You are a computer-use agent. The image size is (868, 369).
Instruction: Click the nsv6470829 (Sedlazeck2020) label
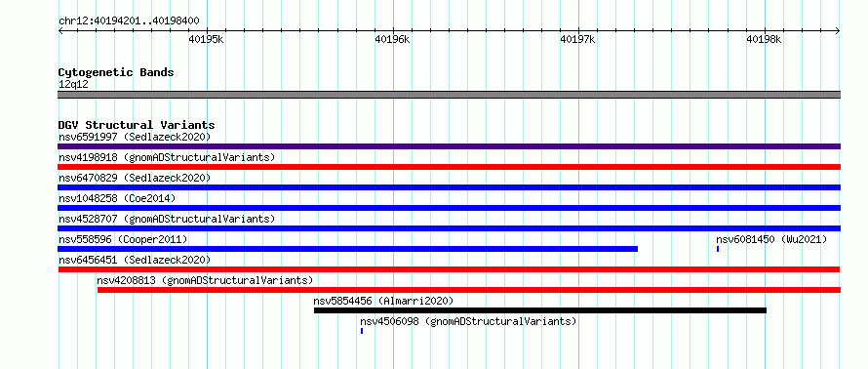(x=135, y=178)
